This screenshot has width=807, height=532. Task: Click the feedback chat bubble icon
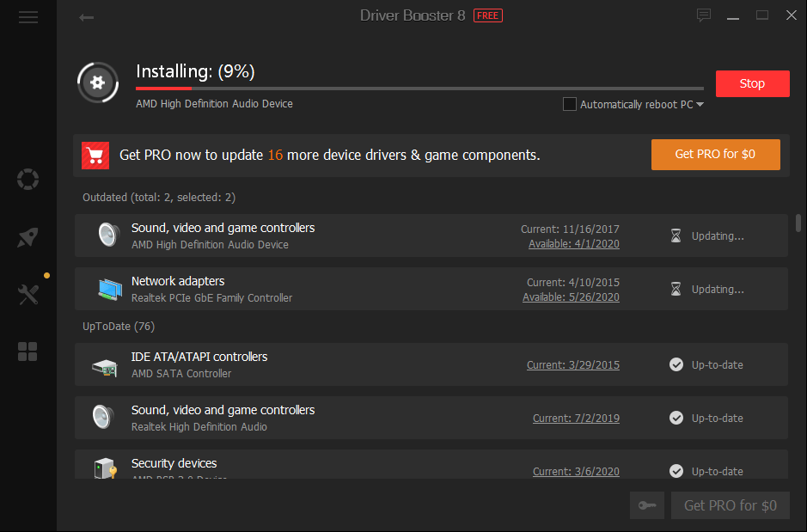(704, 15)
